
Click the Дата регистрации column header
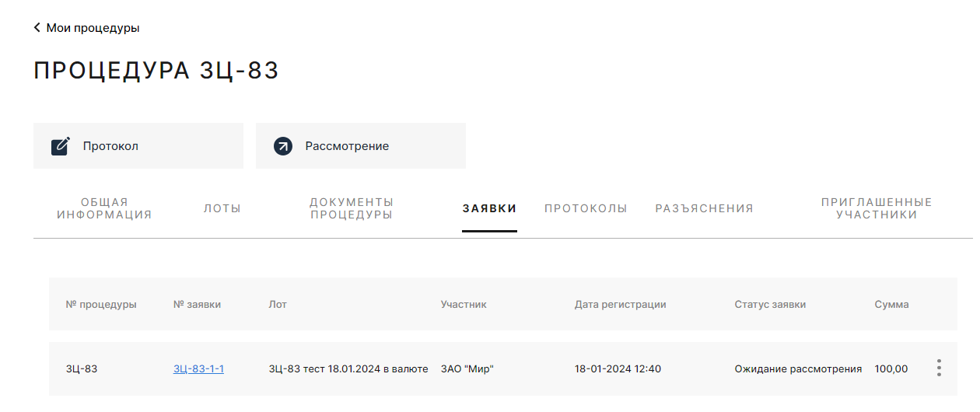point(621,305)
